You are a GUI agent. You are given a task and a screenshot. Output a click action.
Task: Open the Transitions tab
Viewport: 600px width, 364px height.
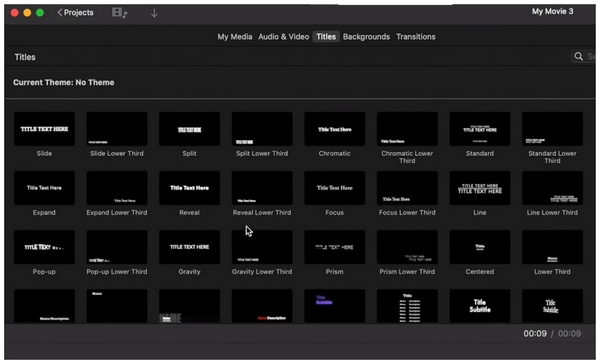click(416, 37)
